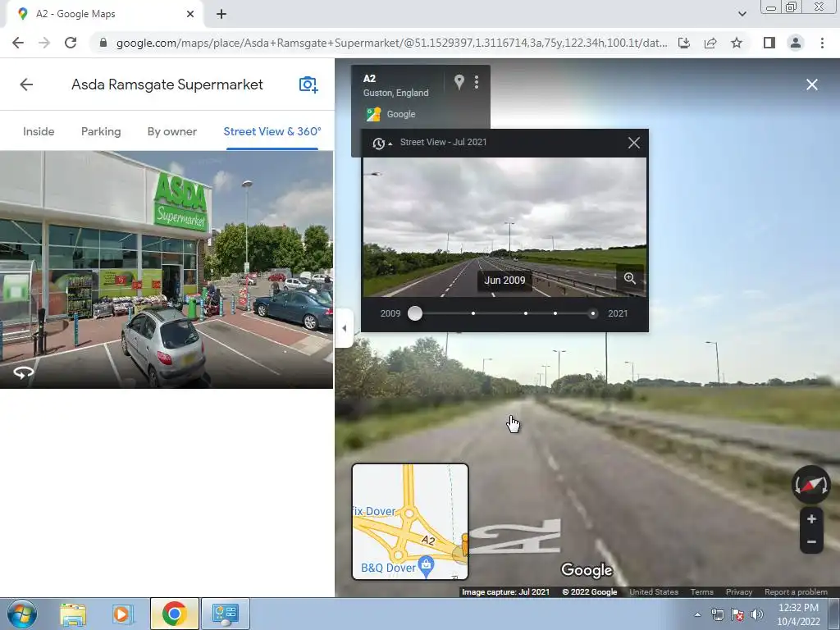
Task: Open the three-dot menu in A2 card
Action: coord(477,82)
